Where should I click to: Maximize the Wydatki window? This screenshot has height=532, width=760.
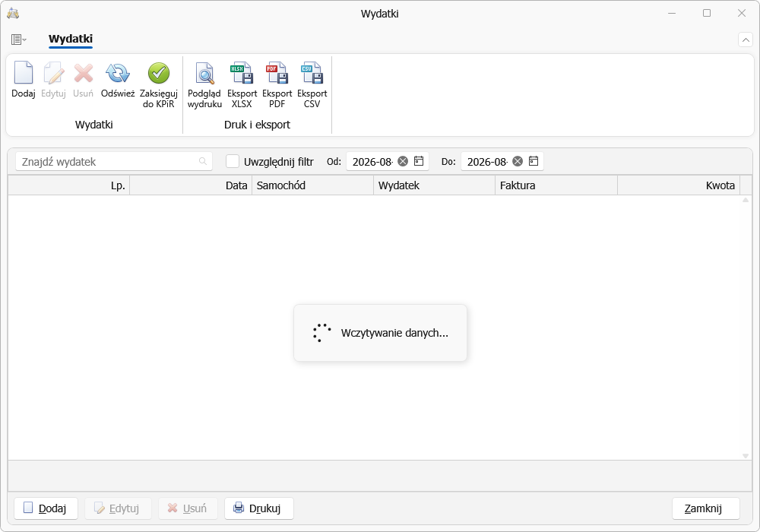[x=707, y=13]
